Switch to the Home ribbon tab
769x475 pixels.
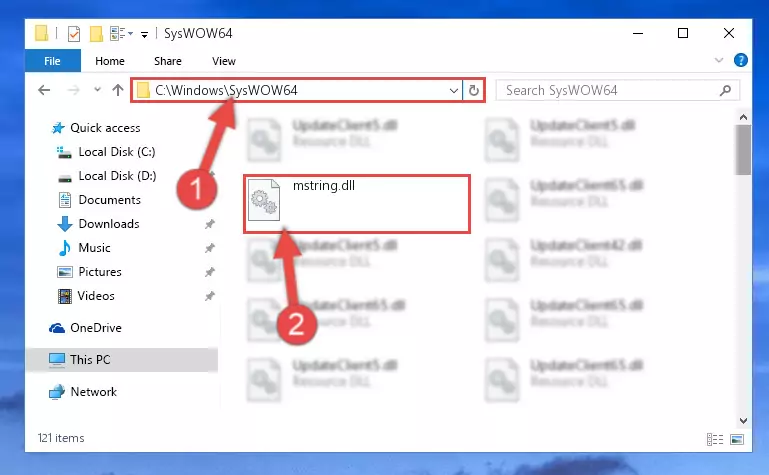click(x=110, y=61)
